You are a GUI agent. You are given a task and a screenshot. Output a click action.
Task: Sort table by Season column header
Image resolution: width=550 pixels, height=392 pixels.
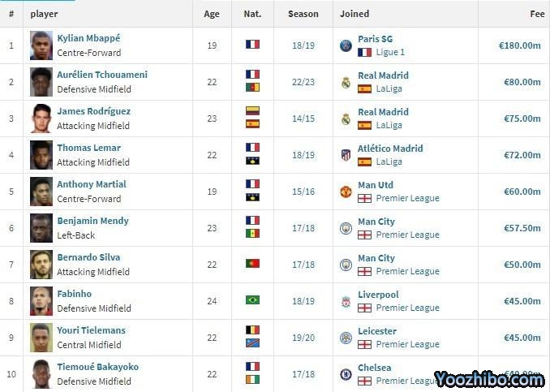(303, 14)
